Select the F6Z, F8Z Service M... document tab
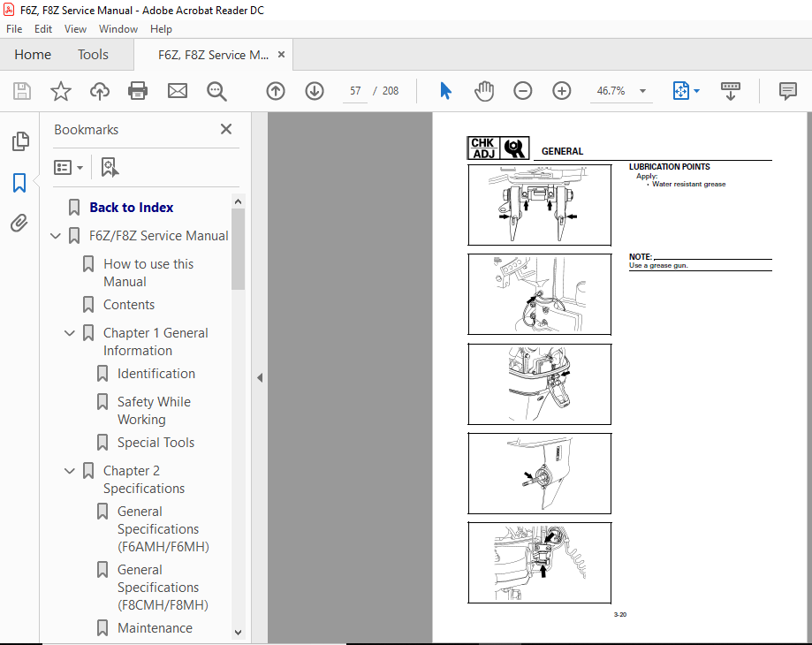This screenshot has height=645, width=812. tap(213, 55)
